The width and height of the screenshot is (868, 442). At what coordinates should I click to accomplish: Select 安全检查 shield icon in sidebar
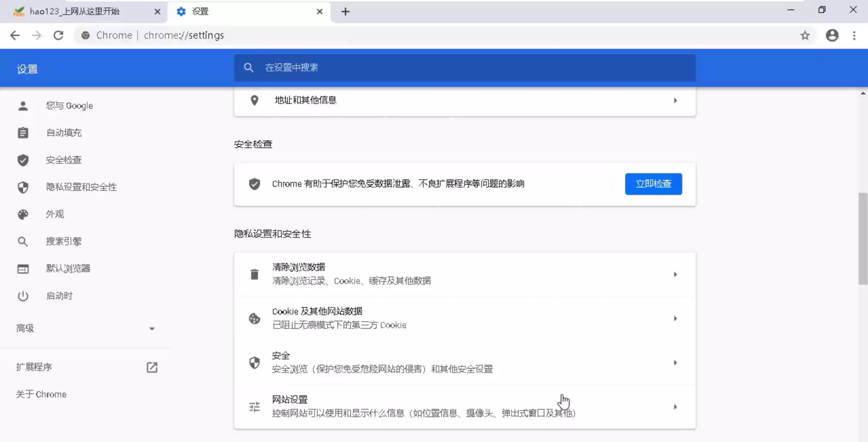pos(23,160)
